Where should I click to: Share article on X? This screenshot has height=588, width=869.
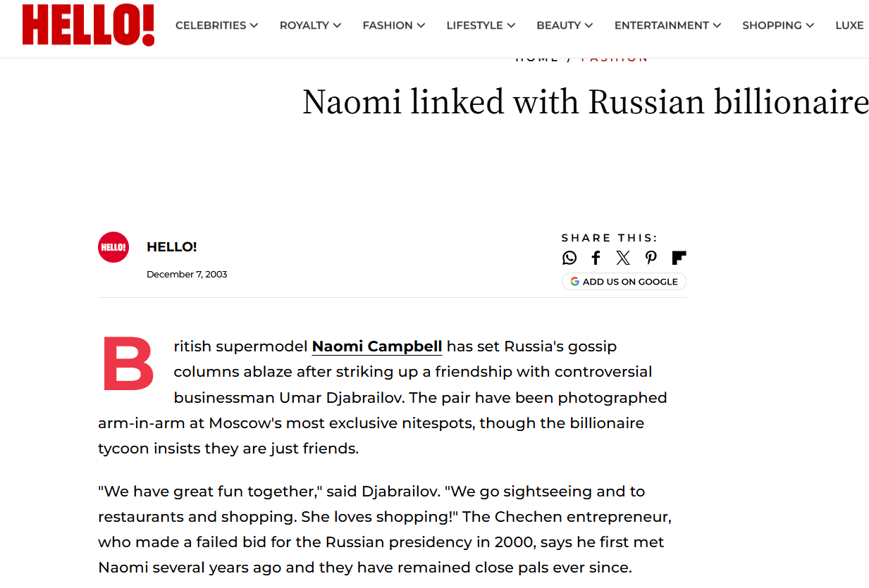pos(623,258)
